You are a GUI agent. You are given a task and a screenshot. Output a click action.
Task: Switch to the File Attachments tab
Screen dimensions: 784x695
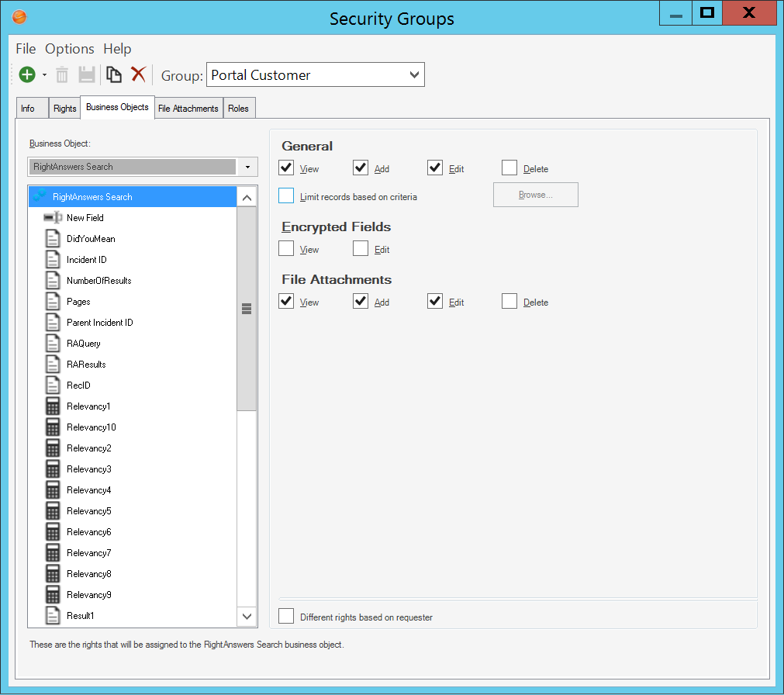pos(188,109)
